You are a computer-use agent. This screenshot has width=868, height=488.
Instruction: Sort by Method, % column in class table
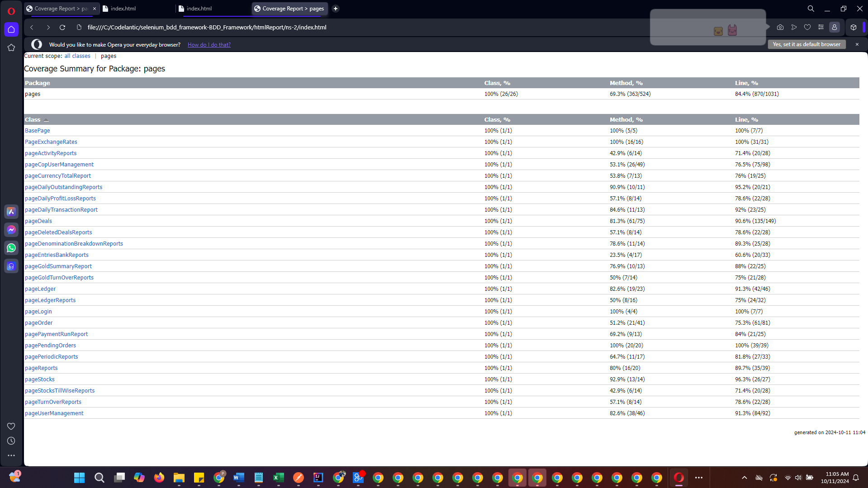[626, 120]
